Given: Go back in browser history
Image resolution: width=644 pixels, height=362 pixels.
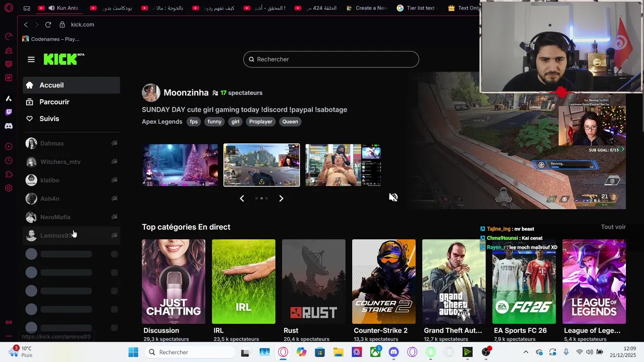Looking at the screenshot, I should pyautogui.click(x=26, y=25).
